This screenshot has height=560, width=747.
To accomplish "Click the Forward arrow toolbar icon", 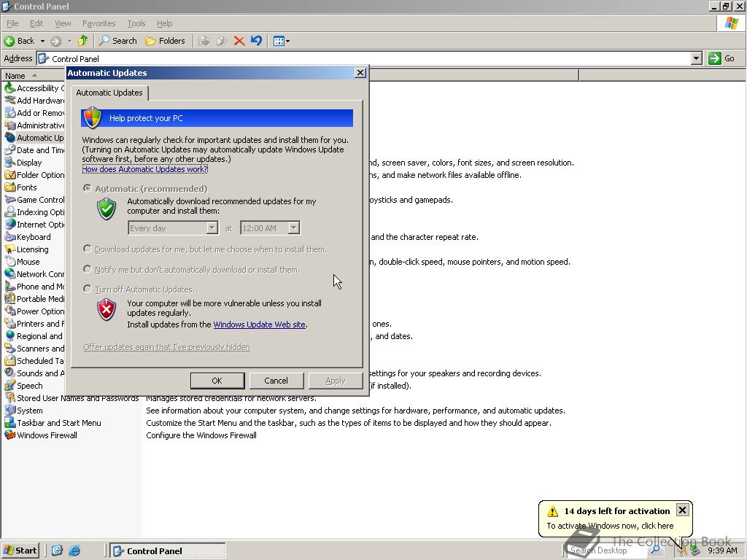I will coord(55,41).
